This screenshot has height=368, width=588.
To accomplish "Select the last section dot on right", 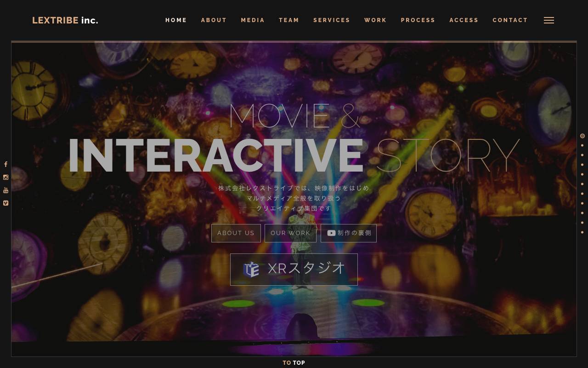I will click(582, 232).
